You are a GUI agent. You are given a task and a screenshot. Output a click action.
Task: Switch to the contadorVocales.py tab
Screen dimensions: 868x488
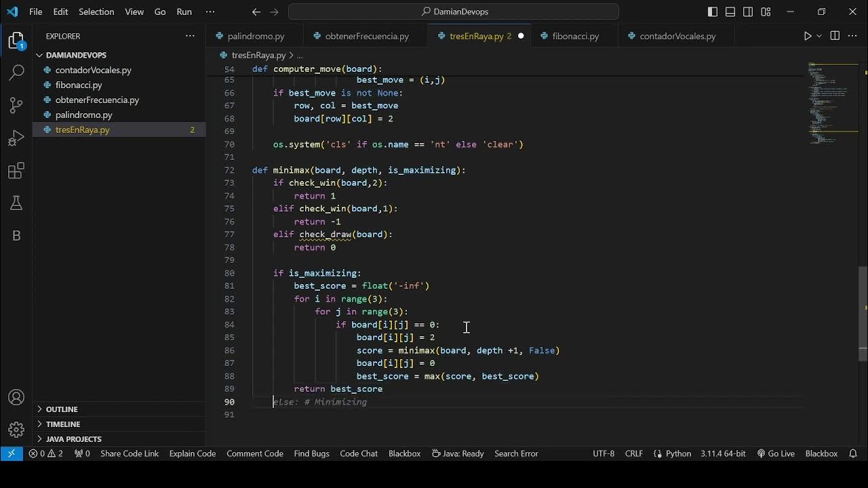pos(677,36)
